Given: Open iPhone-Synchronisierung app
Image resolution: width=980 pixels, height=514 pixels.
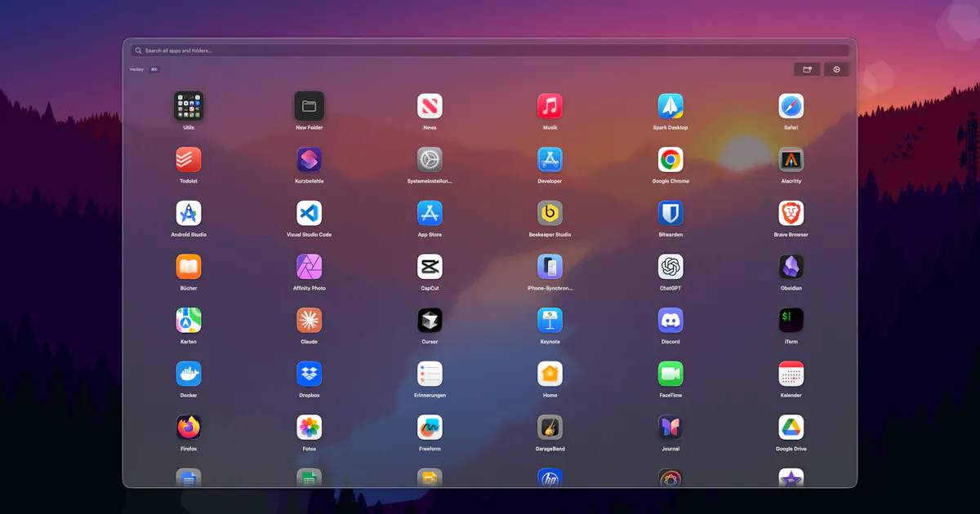Looking at the screenshot, I should click(550, 267).
